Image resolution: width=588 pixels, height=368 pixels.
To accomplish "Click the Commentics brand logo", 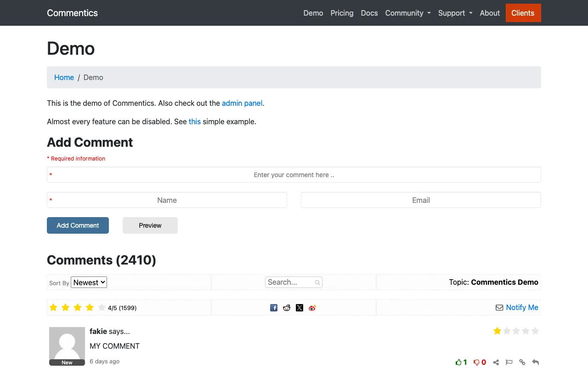I will coord(72,13).
